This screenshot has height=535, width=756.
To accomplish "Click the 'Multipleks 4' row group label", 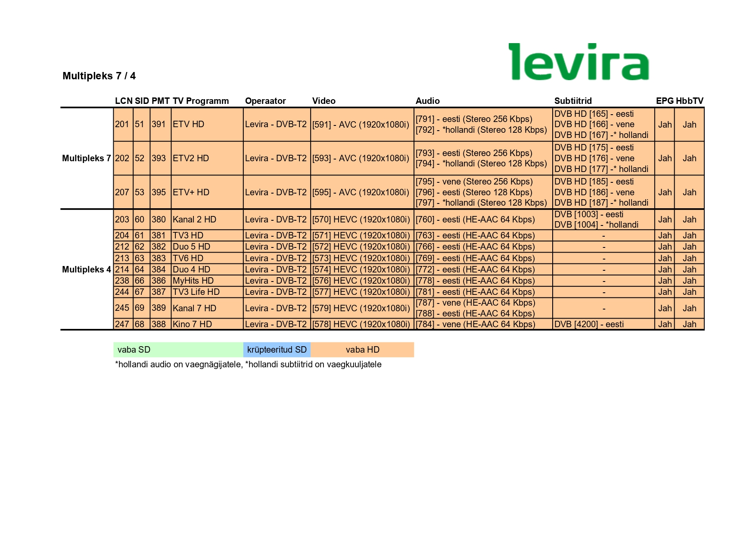I will [x=87, y=269].
